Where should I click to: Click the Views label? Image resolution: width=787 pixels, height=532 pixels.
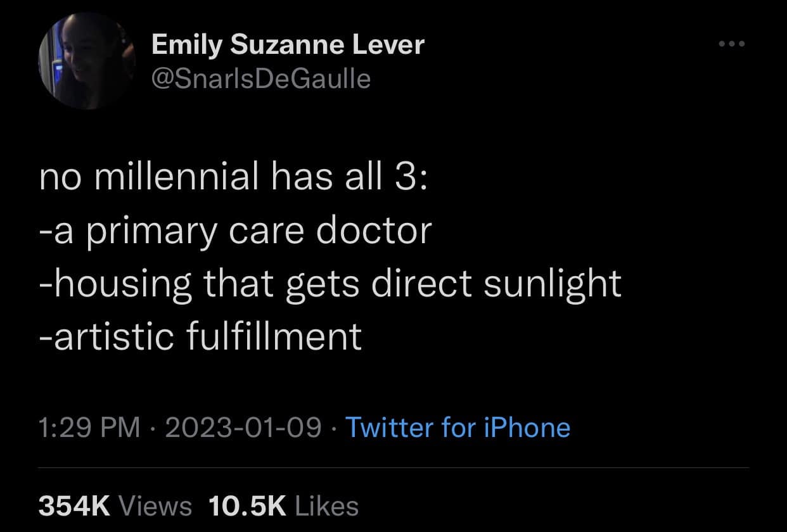155,505
